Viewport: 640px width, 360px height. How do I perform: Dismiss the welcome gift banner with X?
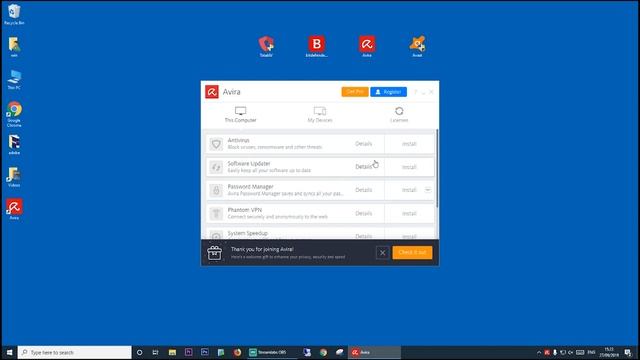pos(382,253)
